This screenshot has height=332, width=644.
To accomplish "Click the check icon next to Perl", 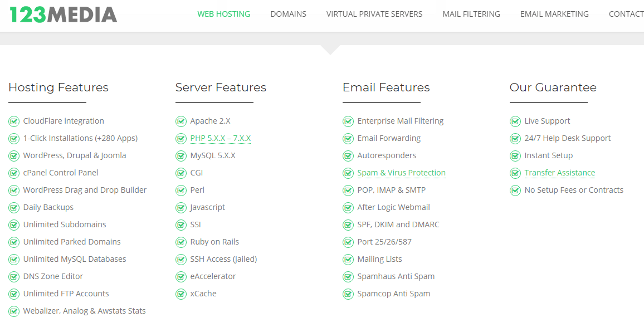I will point(181,191).
